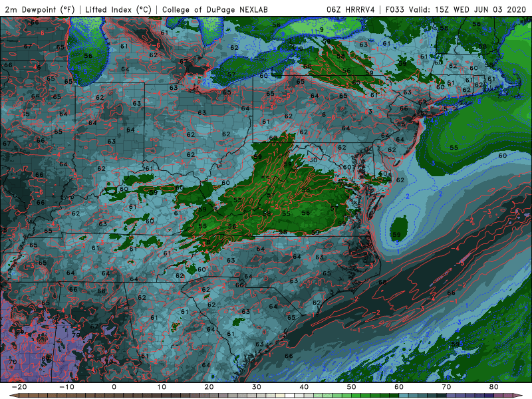Click the 20 tick label on color scale
Viewport: 532px width, 399px height.
[209, 387]
